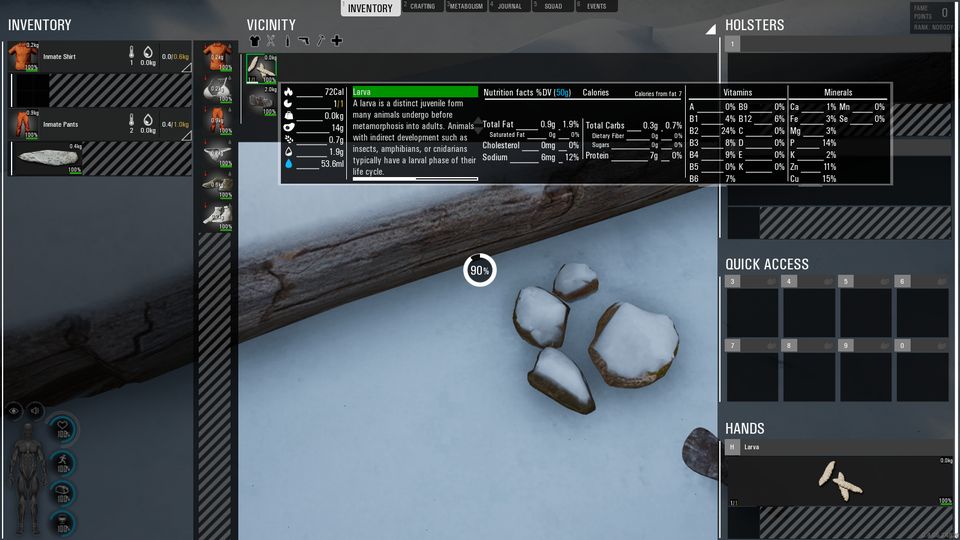Go to the Squad tab
The image size is (960, 540).
(x=553, y=6)
